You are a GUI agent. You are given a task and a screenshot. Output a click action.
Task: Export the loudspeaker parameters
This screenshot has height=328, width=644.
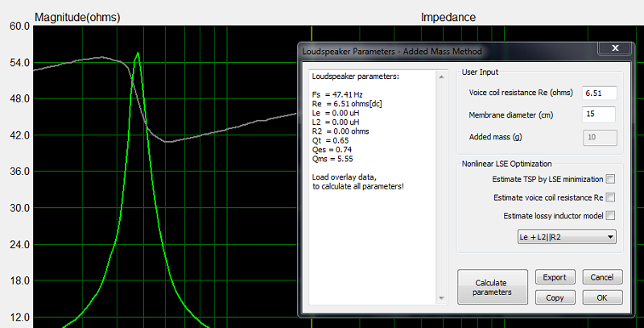pos(555,277)
